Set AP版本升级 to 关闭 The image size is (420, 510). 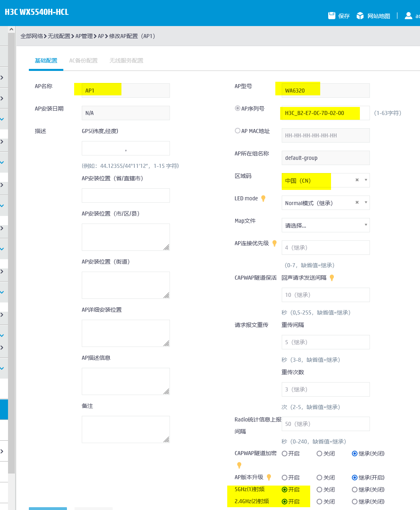tap(319, 478)
